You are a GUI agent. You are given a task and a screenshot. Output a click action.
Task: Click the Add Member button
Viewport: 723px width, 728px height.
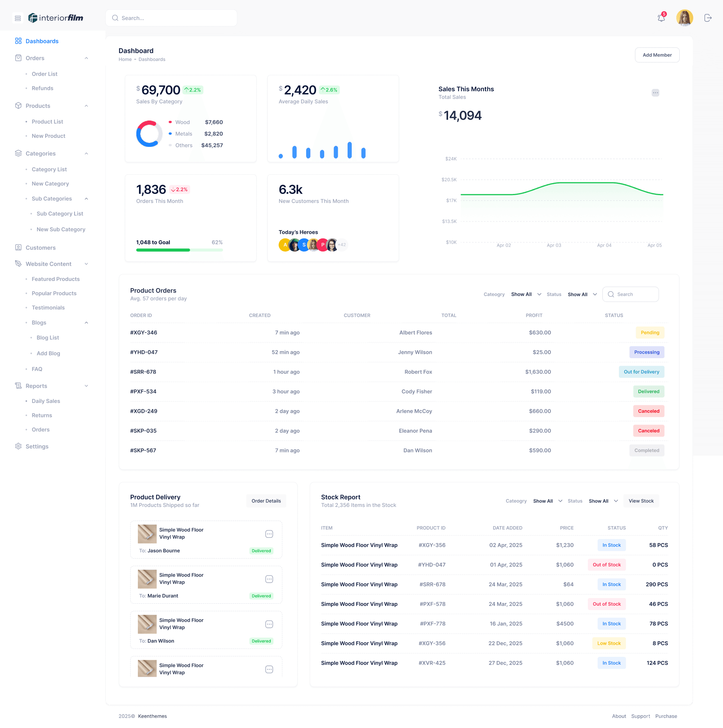click(x=657, y=55)
